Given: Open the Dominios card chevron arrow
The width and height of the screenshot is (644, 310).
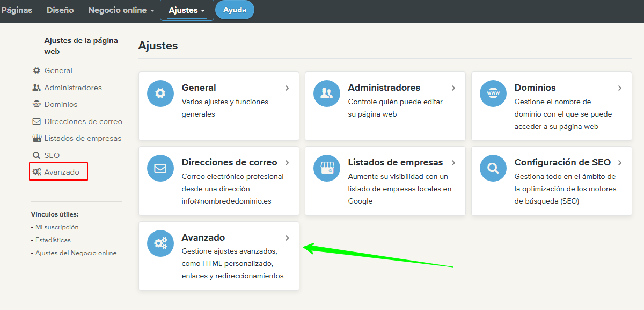Looking at the screenshot, I should (620, 88).
